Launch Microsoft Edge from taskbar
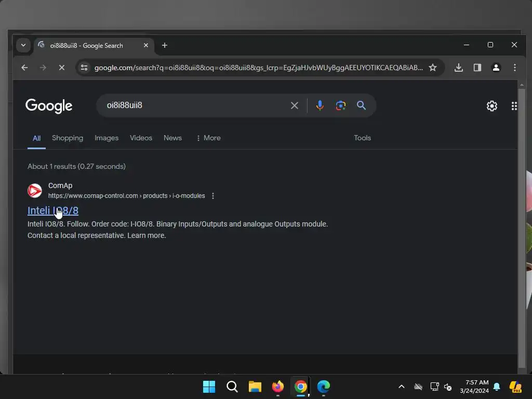Screen dimensions: 532x399 click(x=324, y=387)
